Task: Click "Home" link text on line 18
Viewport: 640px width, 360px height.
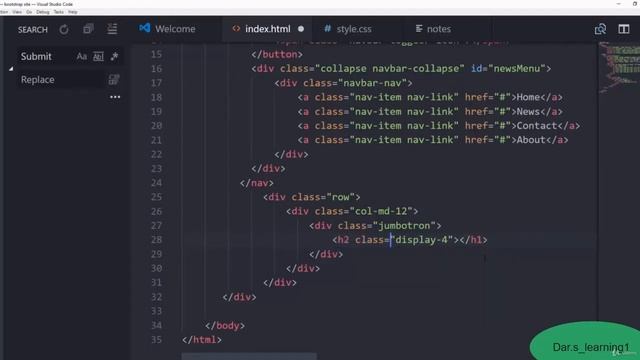Action: pos(528,97)
